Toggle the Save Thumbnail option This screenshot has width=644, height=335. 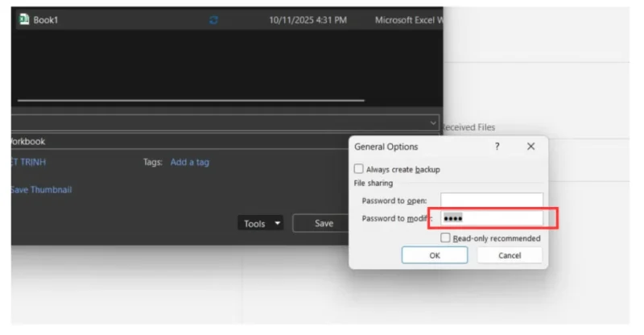40,190
